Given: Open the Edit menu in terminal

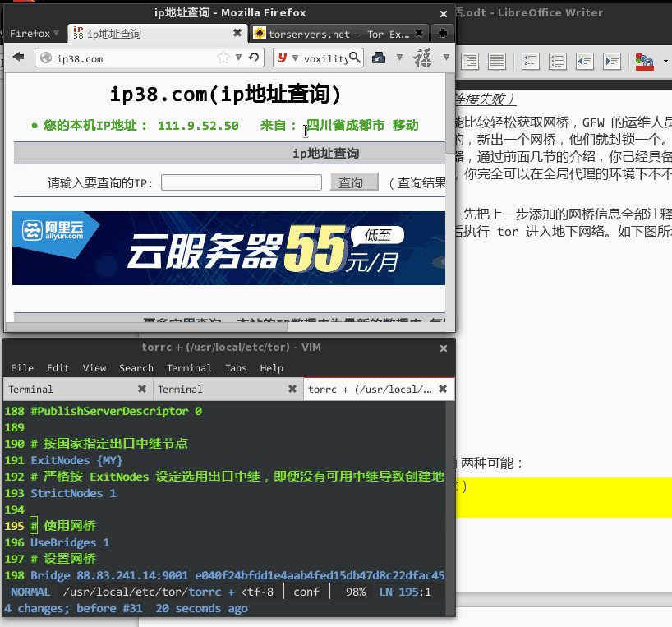Looking at the screenshot, I should click(x=58, y=368).
